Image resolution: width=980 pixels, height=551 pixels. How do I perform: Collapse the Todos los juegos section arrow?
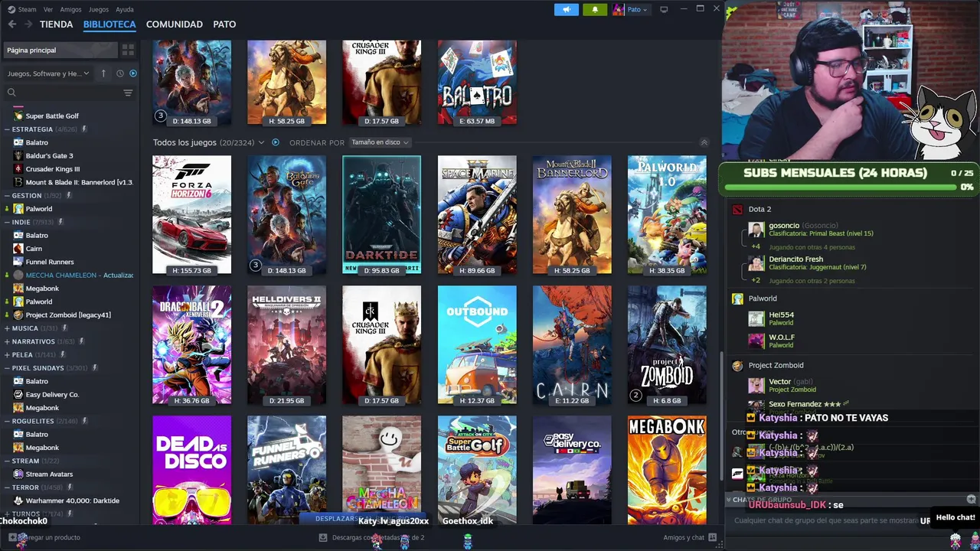coord(704,142)
